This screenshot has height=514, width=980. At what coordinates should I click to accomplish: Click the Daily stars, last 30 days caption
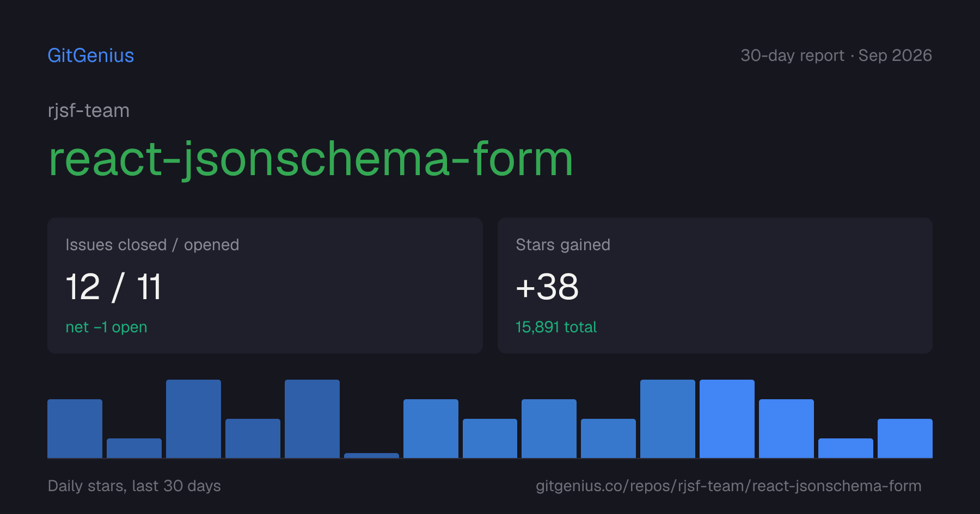click(134, 486)
